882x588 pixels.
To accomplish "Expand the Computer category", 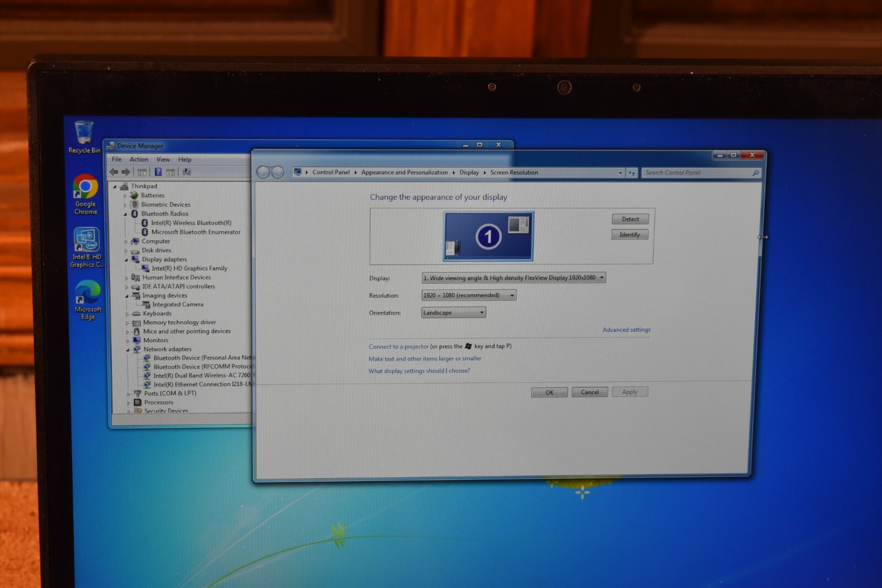I will click(126, 241).
